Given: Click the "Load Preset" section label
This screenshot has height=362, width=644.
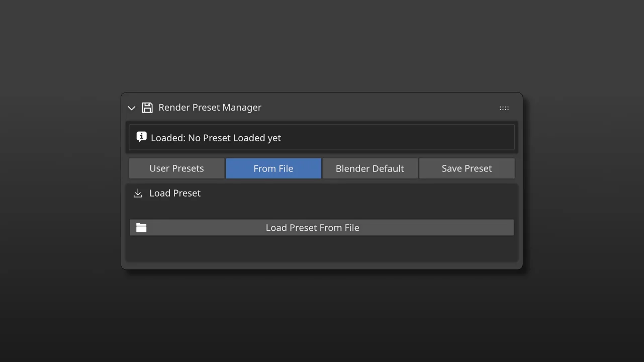Looking at the screenshot, I should [x=175, y=193].
